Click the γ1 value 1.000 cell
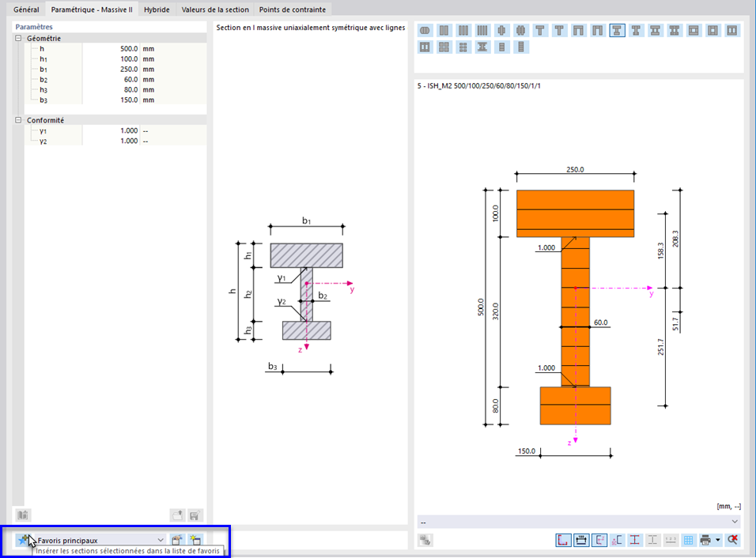Viewport: 756px width, 558px height. click(x=111, y=130)
